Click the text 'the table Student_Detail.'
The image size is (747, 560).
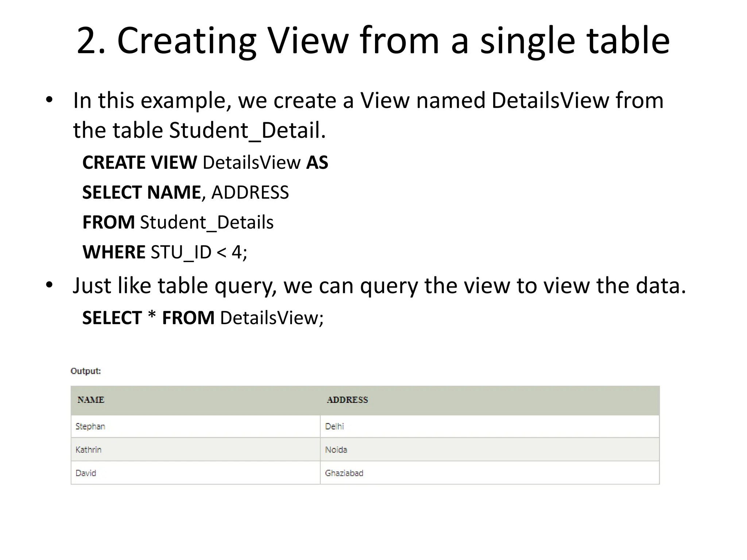pyautogui.click(x=200, y=130)
